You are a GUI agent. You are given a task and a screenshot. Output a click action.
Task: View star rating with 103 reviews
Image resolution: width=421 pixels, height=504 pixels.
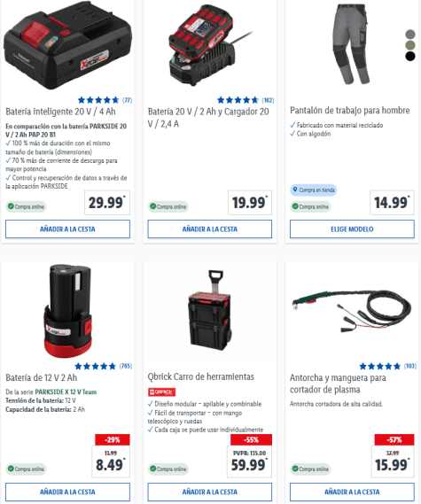point(388,366)
